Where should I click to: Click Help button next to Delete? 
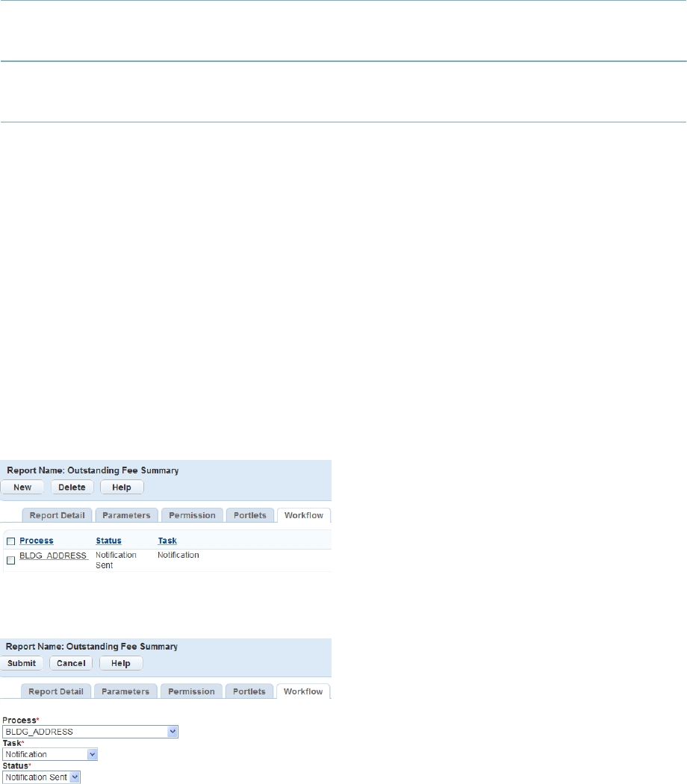pos(122,487)
